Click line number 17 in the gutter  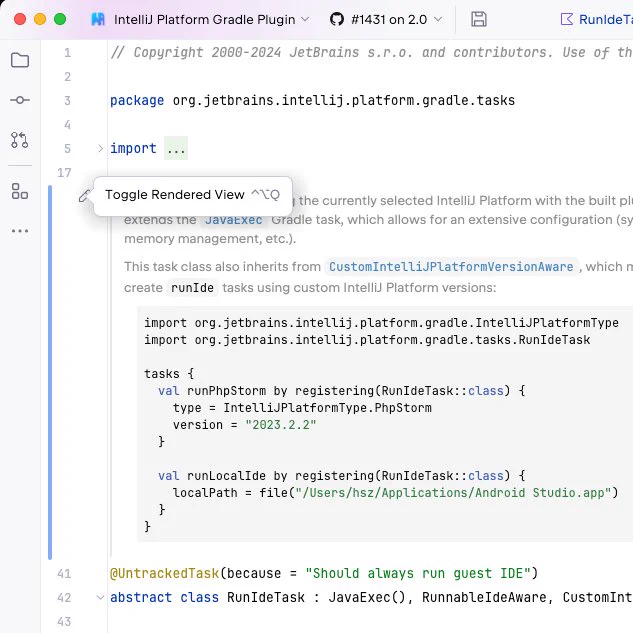64,173
